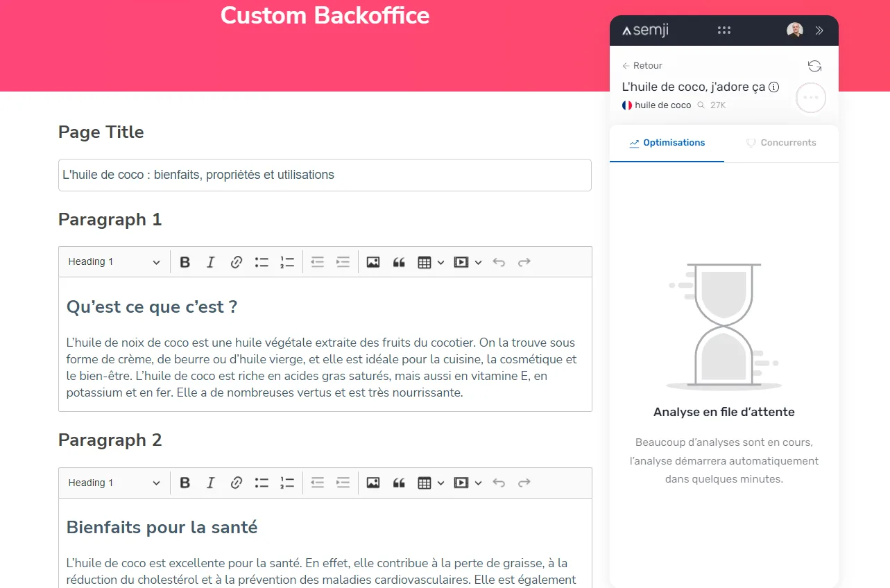Insert image in Paragraph 2 editor

[x=373, y=483]
